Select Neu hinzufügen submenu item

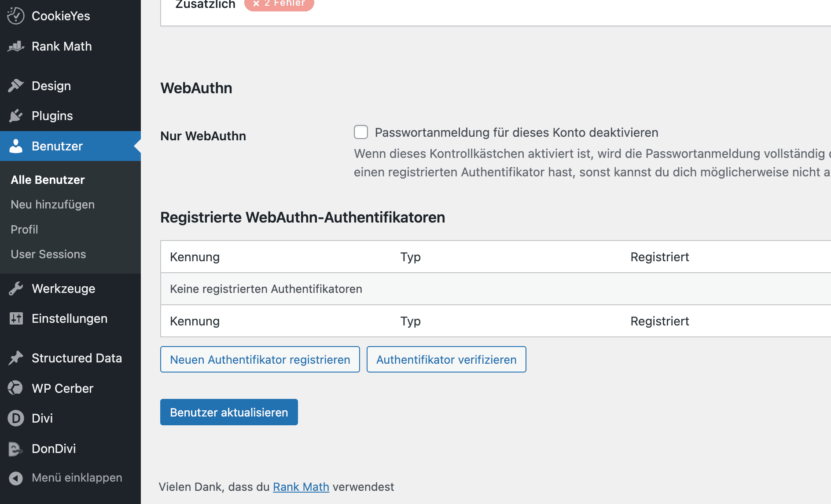click(x=52, y=205)
